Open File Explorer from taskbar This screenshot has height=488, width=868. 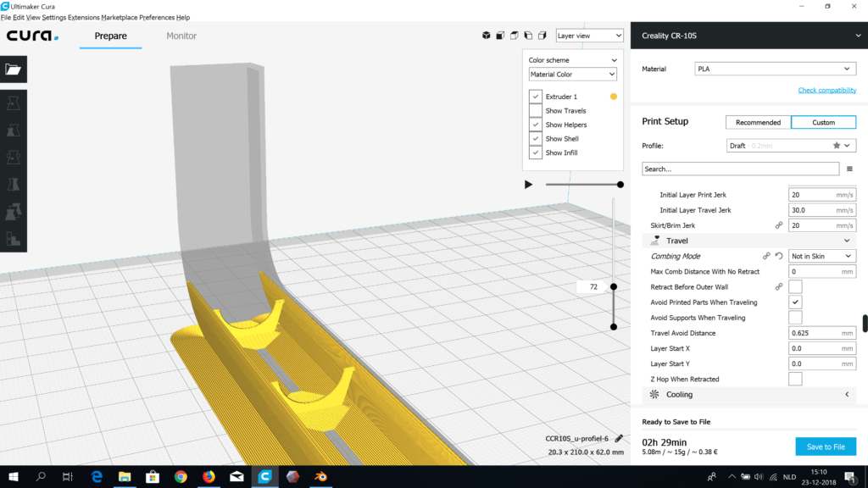coord(125,476)
